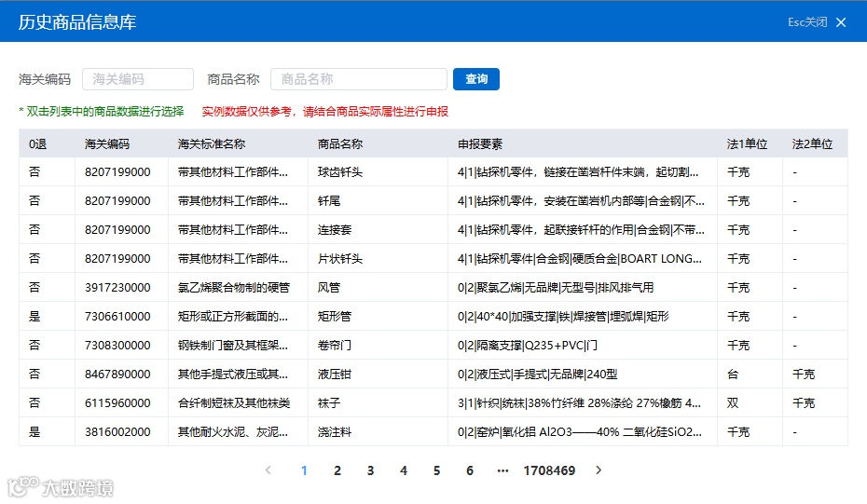Click 是 value in 矩形管 row
Image resolution: width=867 pixels, height=504 pixels.
click(x=34, y=316)
